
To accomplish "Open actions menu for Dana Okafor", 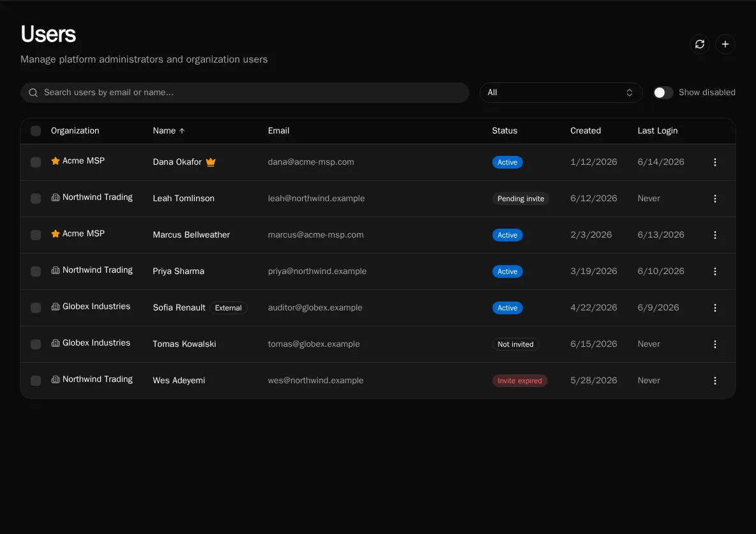I will click(715, 163).
